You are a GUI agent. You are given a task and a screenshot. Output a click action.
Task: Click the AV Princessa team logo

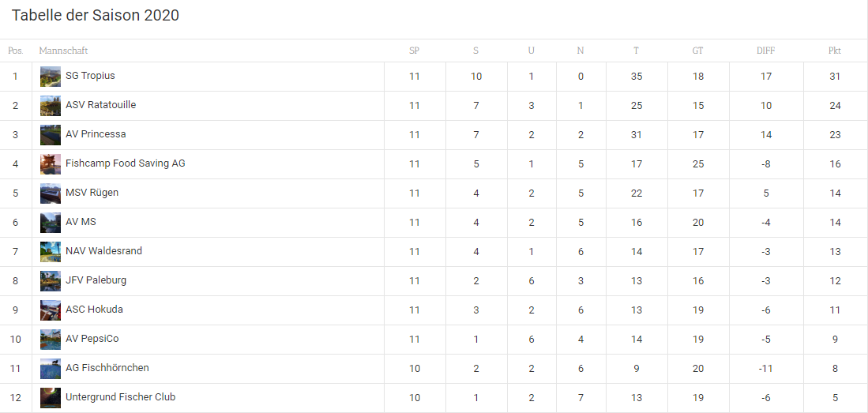tap(51, 135)
